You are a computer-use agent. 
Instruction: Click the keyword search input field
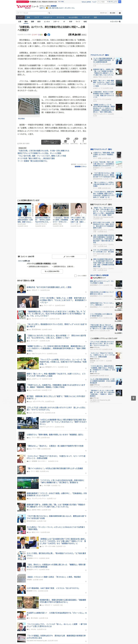click(32, 13)
